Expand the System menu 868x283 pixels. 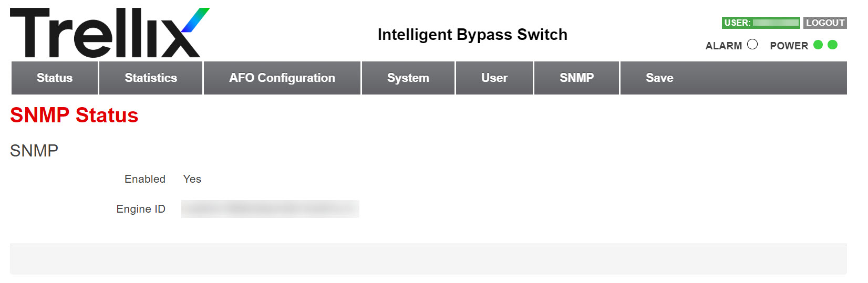408,78
